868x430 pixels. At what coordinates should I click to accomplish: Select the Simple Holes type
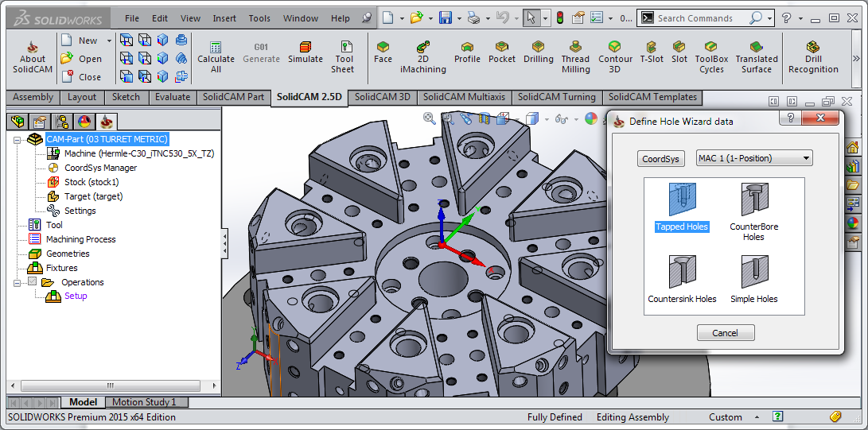coord(754,278)
